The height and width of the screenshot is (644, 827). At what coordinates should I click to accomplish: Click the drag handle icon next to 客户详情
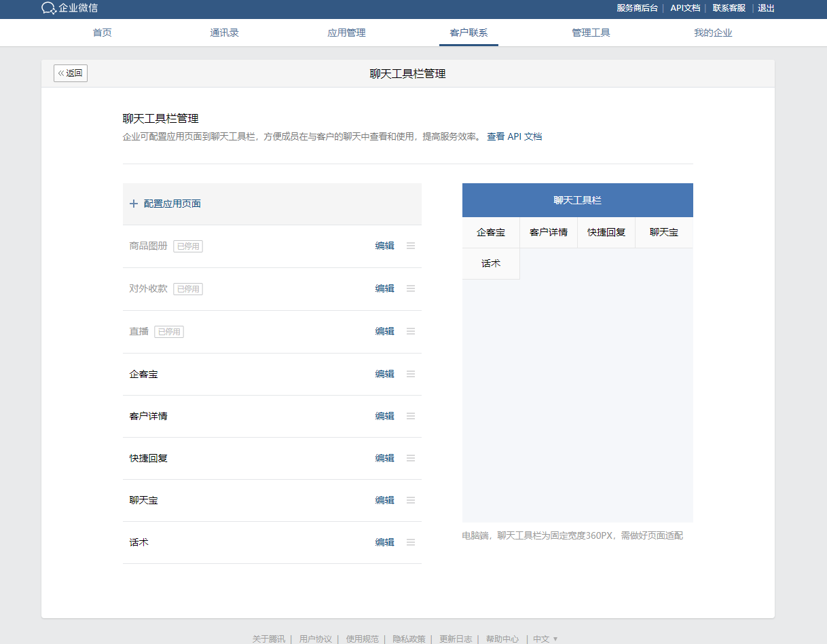pyautogui.click(x=410, y=415)
